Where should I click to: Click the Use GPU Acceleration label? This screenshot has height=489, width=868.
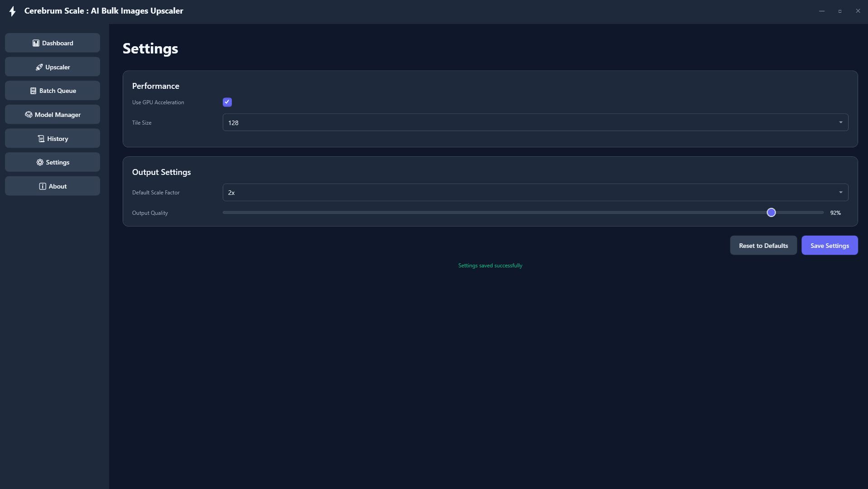pos(158,102)
